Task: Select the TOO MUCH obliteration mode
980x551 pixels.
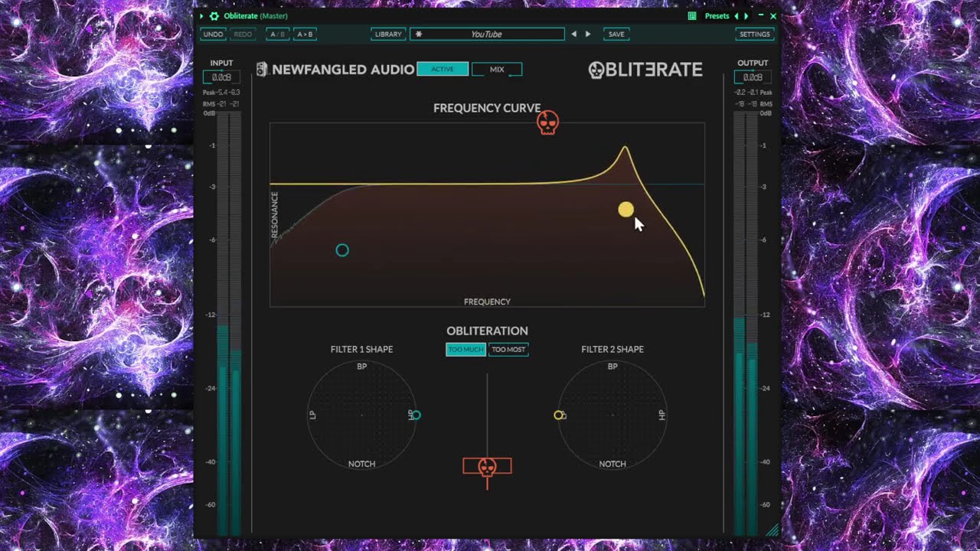Action: [465, 350]
